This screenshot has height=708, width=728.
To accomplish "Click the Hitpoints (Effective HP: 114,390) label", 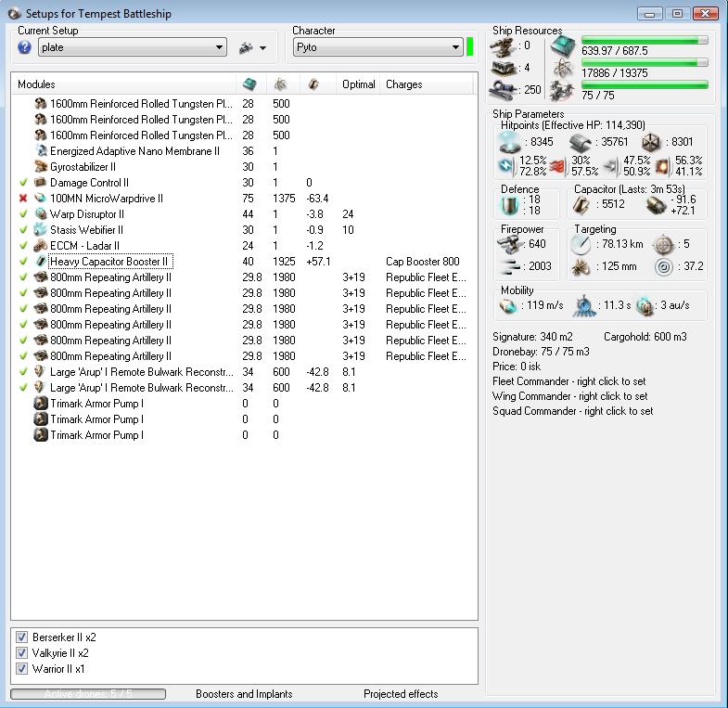I will pos(573,125).
